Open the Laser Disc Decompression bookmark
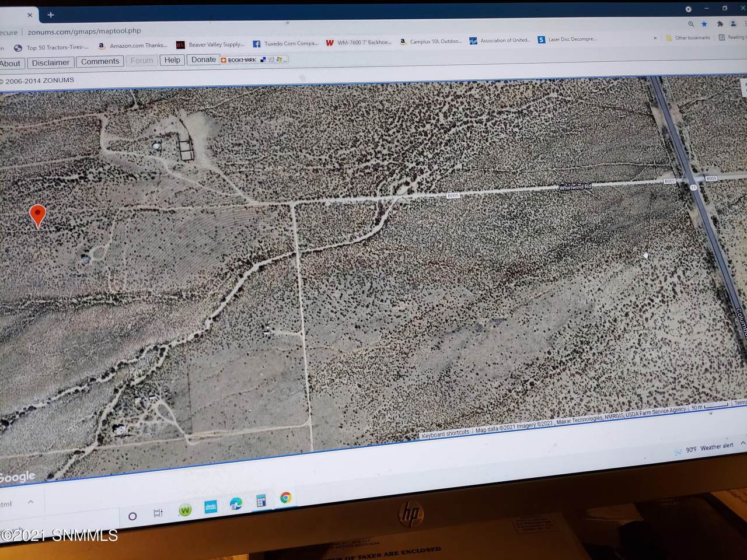This screenshot has width=747, height=560. 567,39
